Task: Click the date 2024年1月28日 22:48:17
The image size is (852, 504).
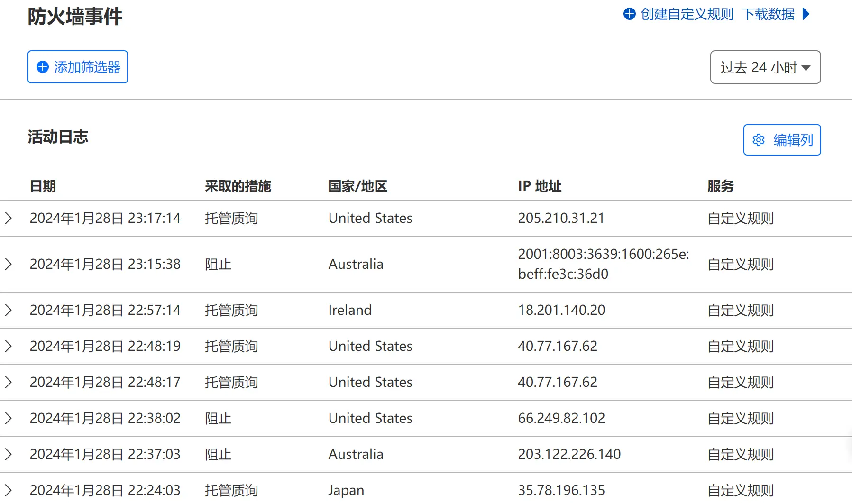Action: click(105, 382)
